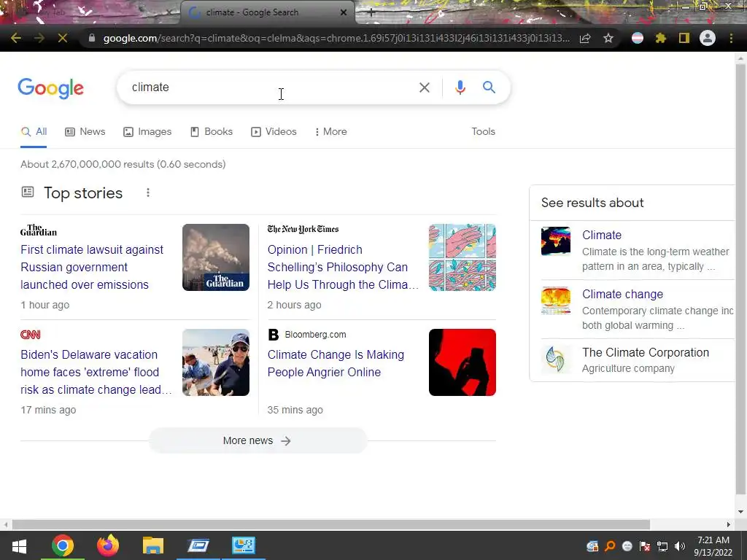747x560 pixels.
Task: Click the More news button
Action: 258,441
